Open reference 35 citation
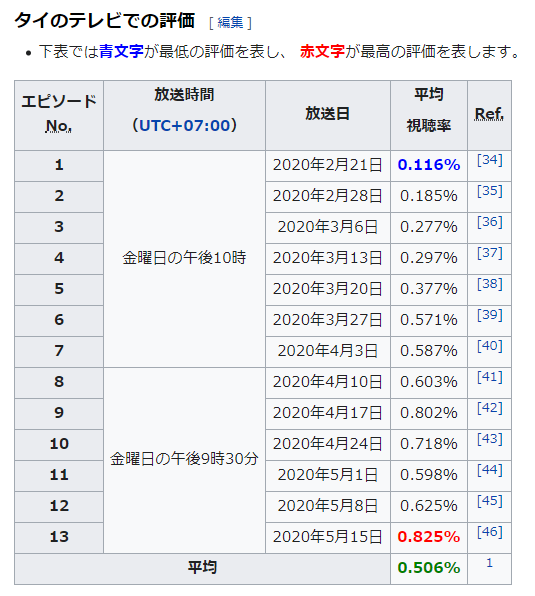This screenshot has width=535, height=596. (489, 191)
